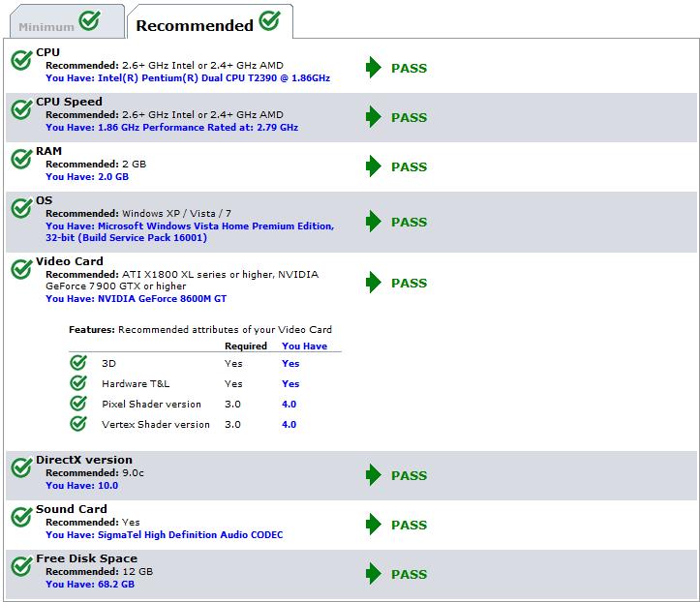The height and width of the screenshot is (602, 700).
Task: Switch to the Minimum tab
Action: pos(67,21)
